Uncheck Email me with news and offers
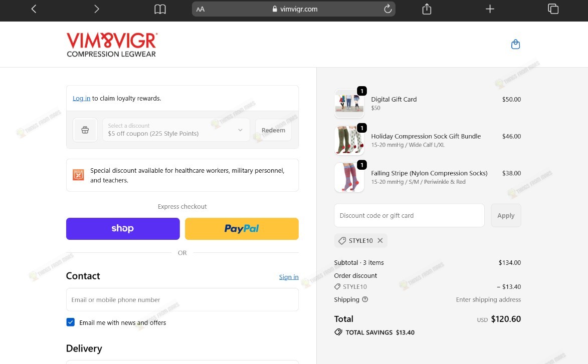The image size is (588, 364). [x=71, y=322]
